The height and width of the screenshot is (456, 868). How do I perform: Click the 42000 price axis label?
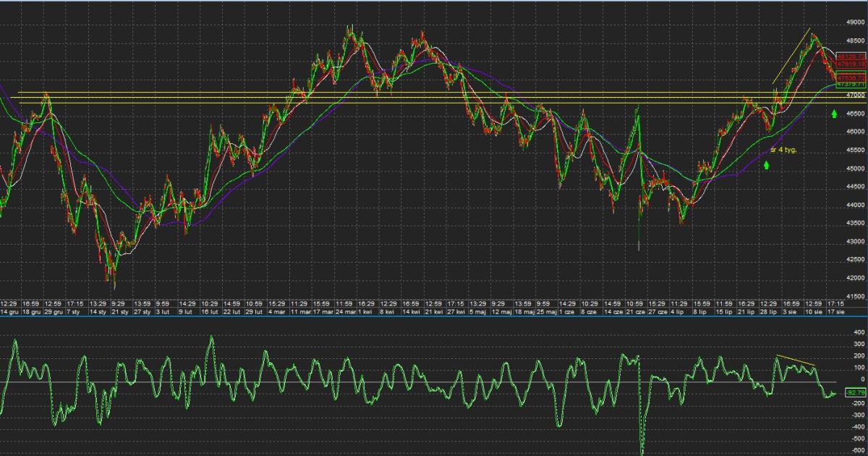856,279
